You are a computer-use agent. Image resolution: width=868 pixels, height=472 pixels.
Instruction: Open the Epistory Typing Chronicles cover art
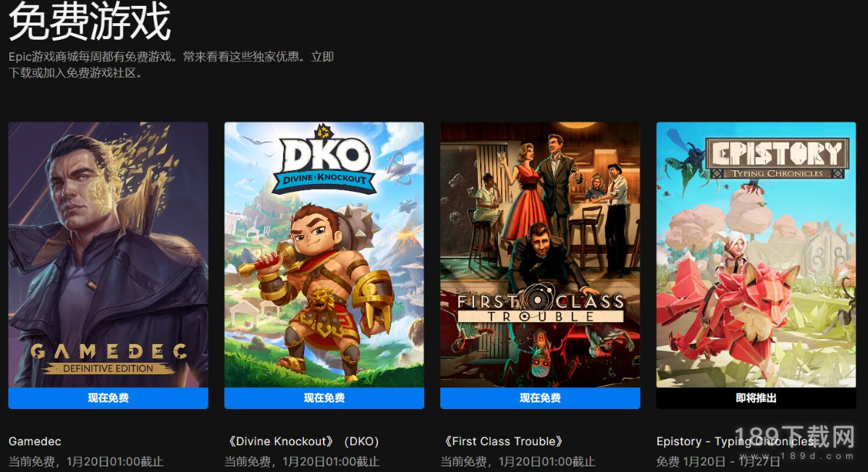[756, 255]
